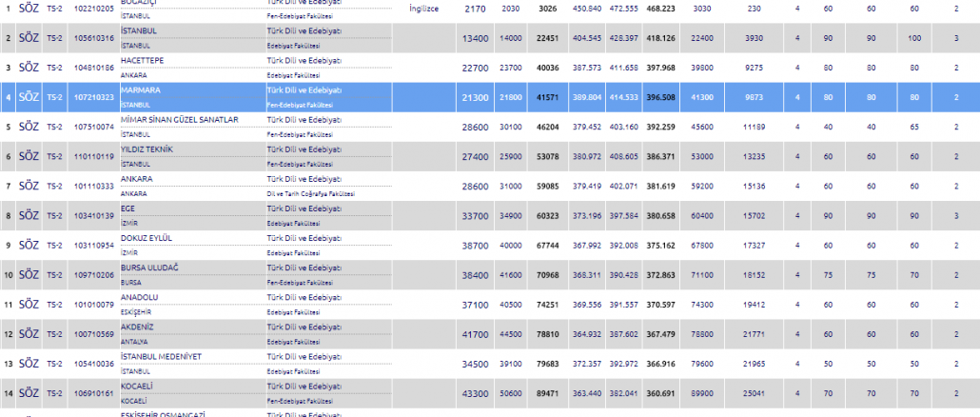Click program code 102210205
This screenshot has height=417, width=980.
[94, 8]
